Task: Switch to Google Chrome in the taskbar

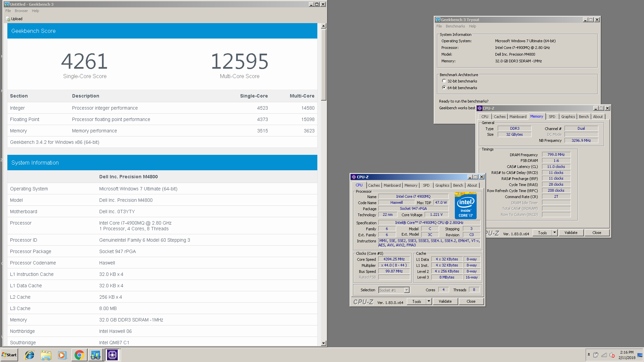Action: 79,355
